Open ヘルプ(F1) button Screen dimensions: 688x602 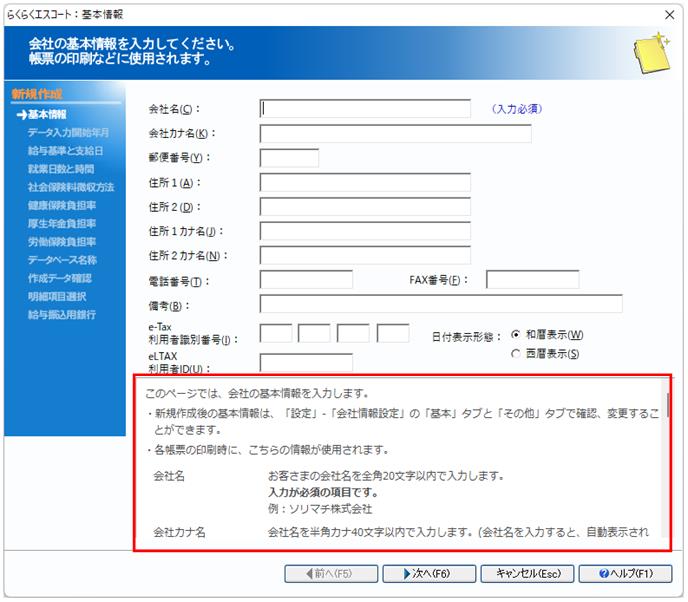coord(625,573)
